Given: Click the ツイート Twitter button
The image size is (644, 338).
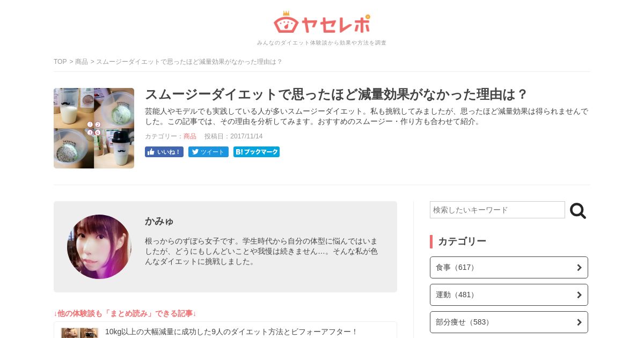Looking at the screenshot, I should [208, 152].
